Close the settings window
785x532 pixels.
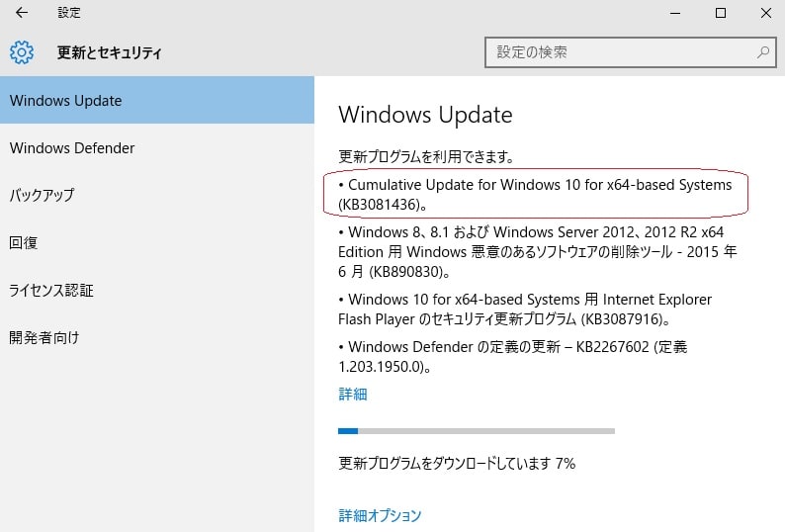pyautogui.click(x=765, y=13)
